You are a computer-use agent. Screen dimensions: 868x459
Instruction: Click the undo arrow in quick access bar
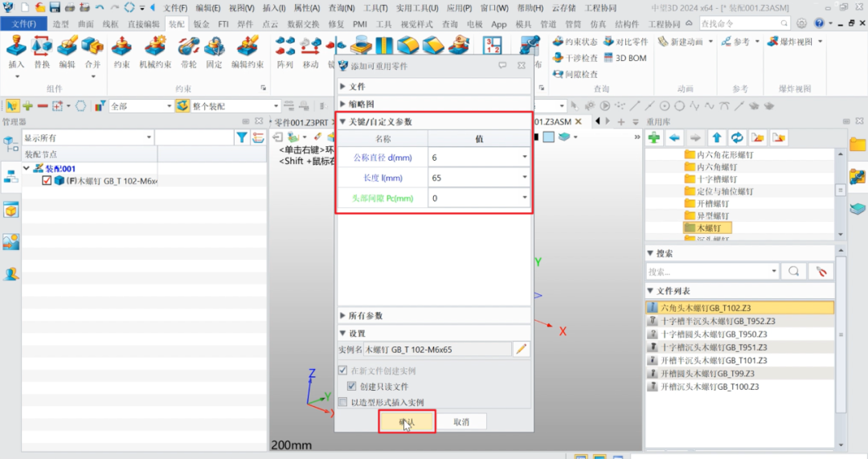[100, 7]
